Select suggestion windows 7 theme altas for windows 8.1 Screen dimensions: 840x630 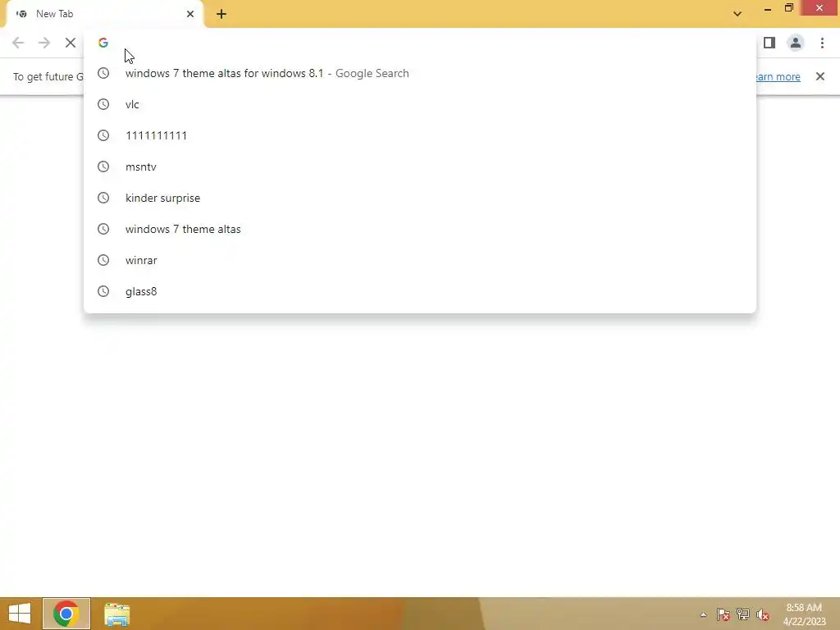420,73
